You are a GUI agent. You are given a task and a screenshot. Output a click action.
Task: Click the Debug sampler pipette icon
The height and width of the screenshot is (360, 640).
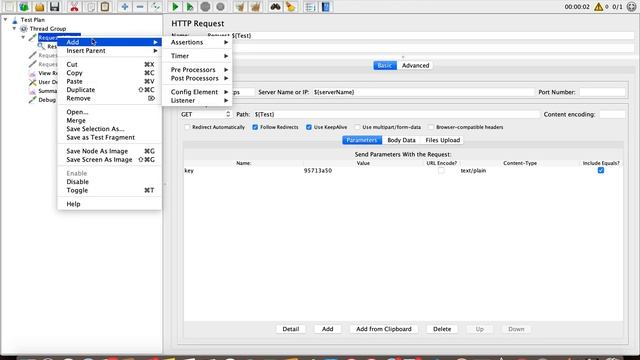click(32, 100)
